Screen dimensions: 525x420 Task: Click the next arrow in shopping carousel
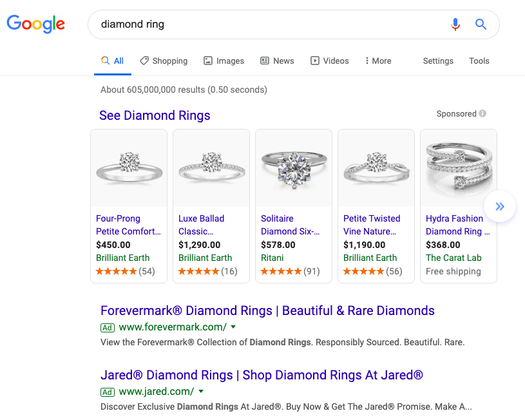pos(500,206)
